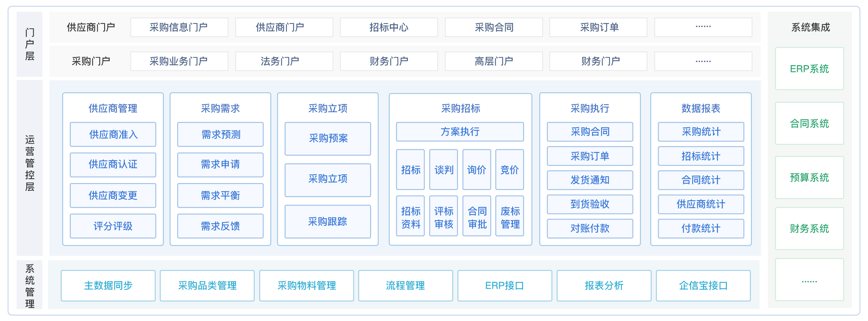The width and height of the screenshot is (868, 321).
Task: Select the 需求平衡 module
Action: [220, 195]
